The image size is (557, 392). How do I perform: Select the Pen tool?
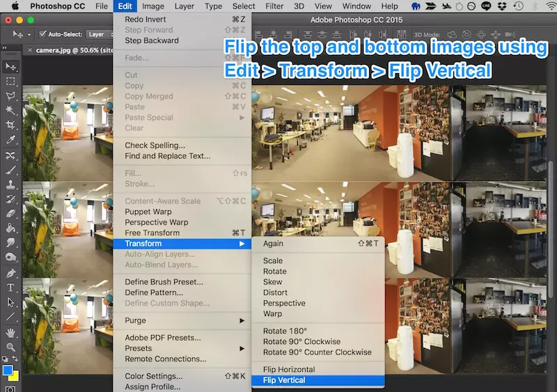point(10,273)
